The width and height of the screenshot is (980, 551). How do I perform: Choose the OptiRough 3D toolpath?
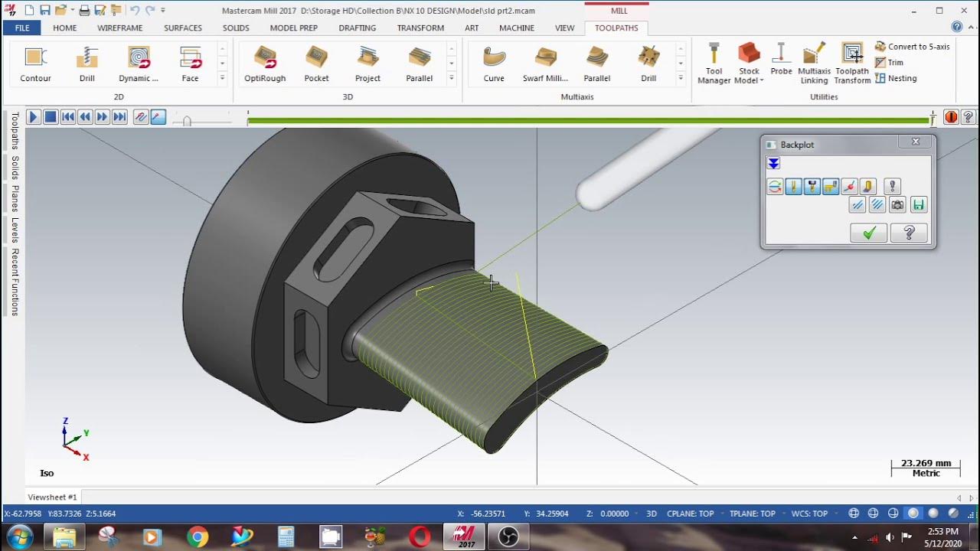tap(265, 64)
